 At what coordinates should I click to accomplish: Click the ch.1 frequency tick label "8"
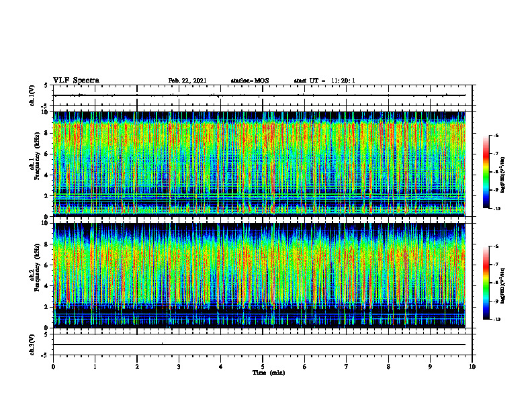pos(47,133)
